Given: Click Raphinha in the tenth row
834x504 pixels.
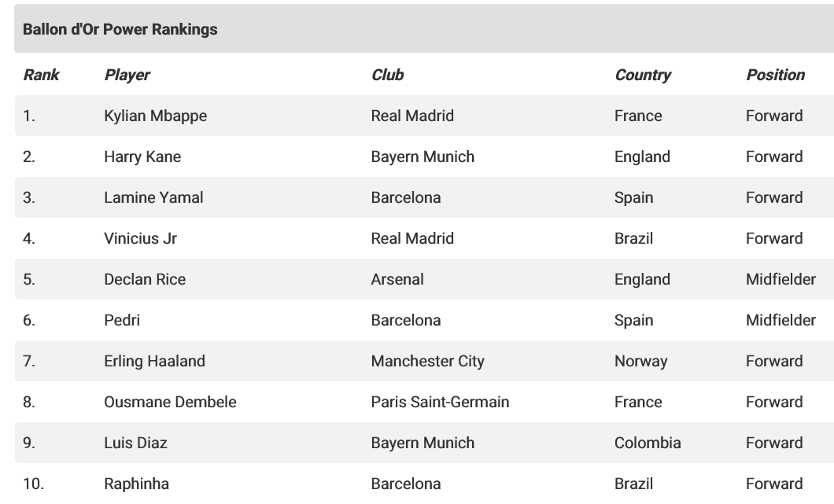Looking at the screenshot, I should pos(136,484).
